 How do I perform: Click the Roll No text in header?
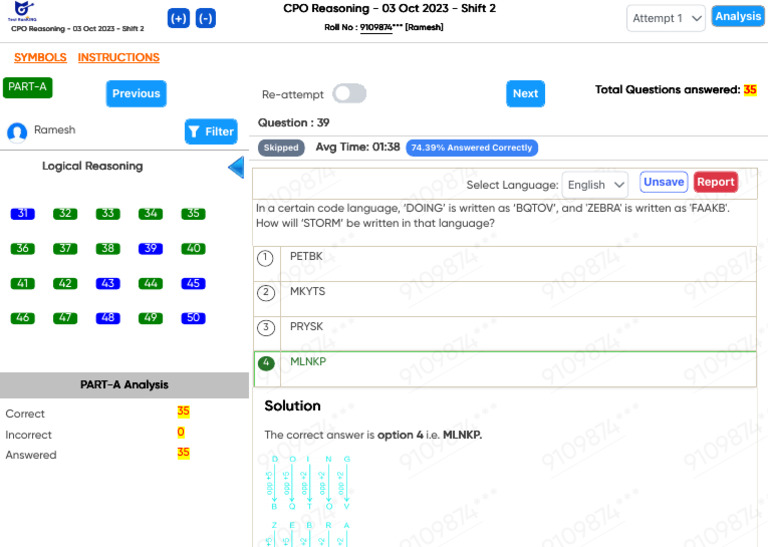(x=384, y=27)
